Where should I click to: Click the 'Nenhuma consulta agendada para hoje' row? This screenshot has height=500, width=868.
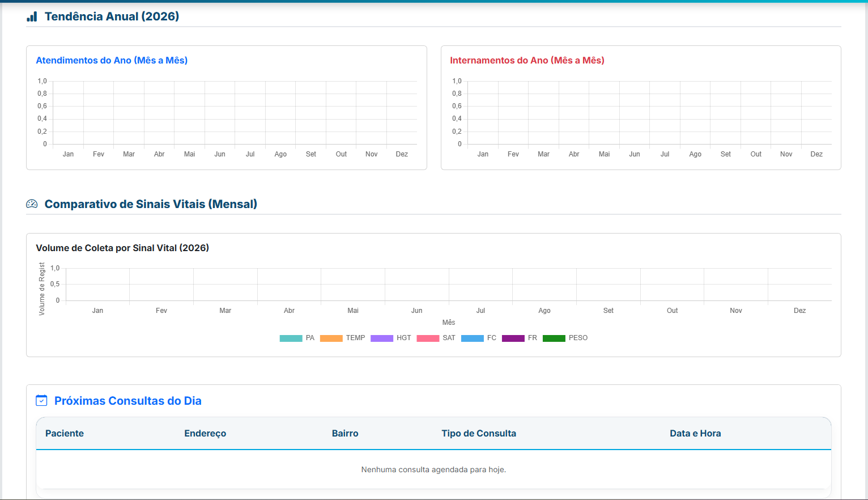click(433, 469)
